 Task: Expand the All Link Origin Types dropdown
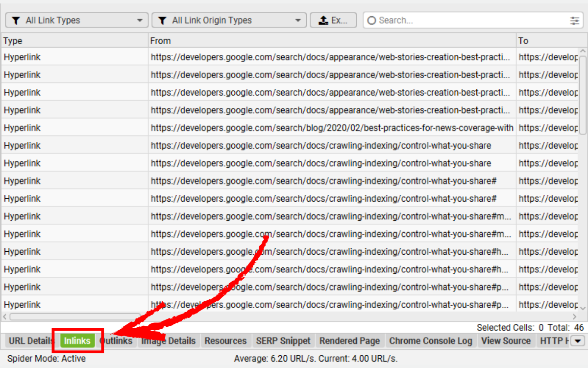pos(297,20)
